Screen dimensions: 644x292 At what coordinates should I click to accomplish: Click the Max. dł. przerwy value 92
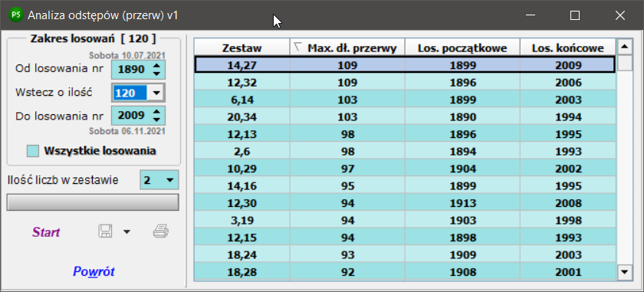[347, 272]
